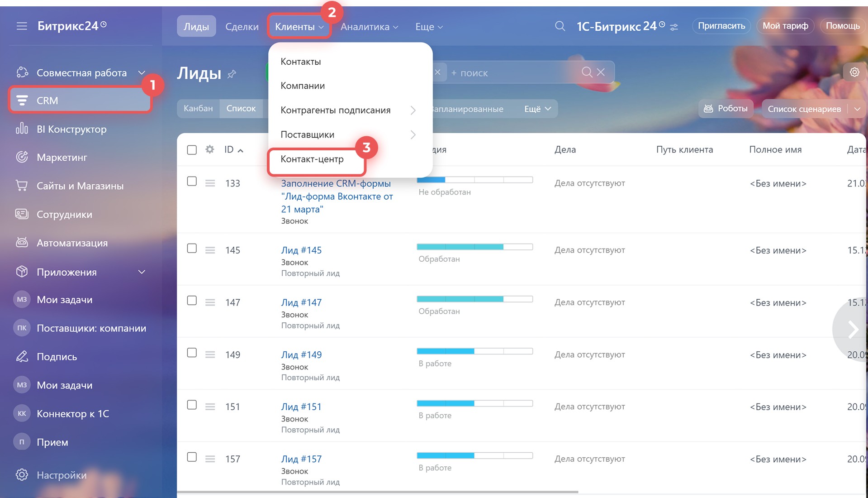
Task: Expand the Совместная работа section chevron
Action: pyautogui.click(x=142, y=72)
